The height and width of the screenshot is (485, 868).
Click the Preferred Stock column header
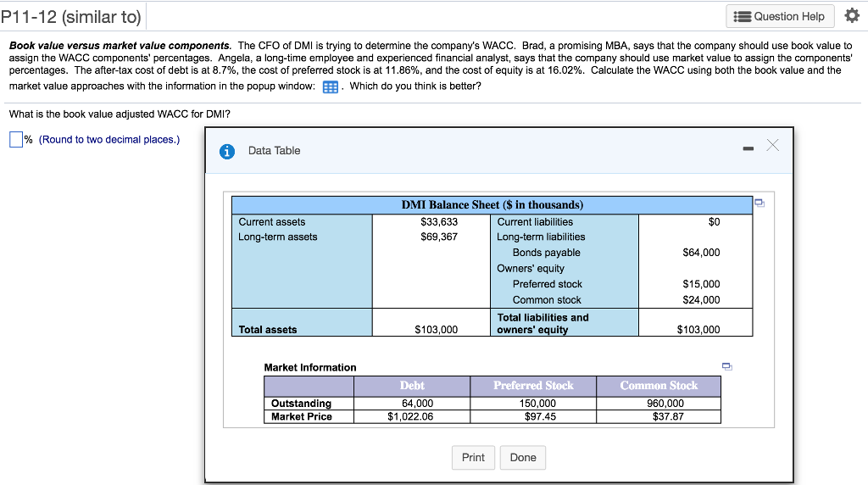533,386
